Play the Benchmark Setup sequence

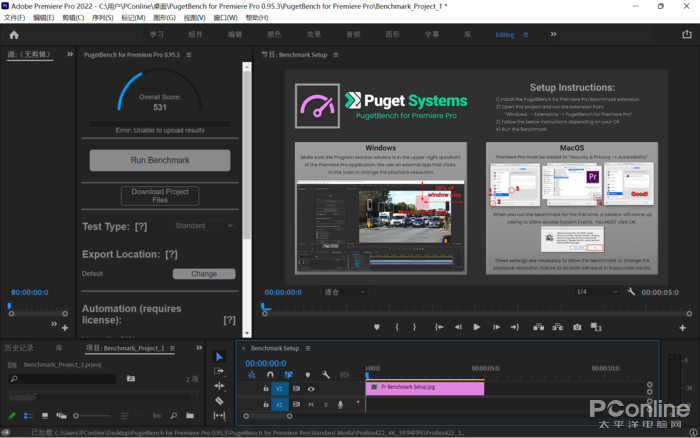[x=476, y=327]
